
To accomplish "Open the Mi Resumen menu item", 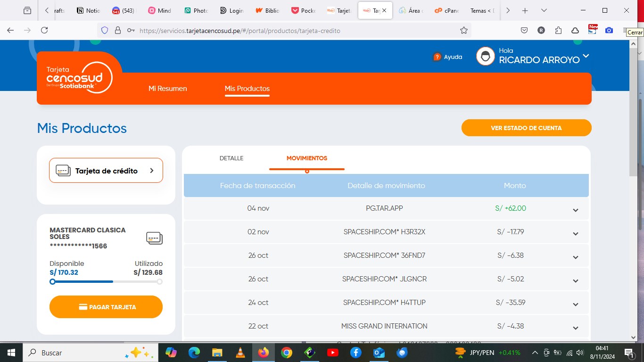I will [x=167, y=89].
